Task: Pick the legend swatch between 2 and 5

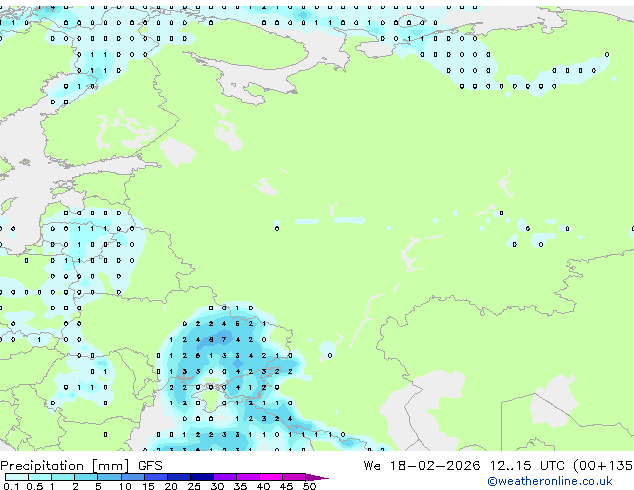Action: click(x=86, y=477)
